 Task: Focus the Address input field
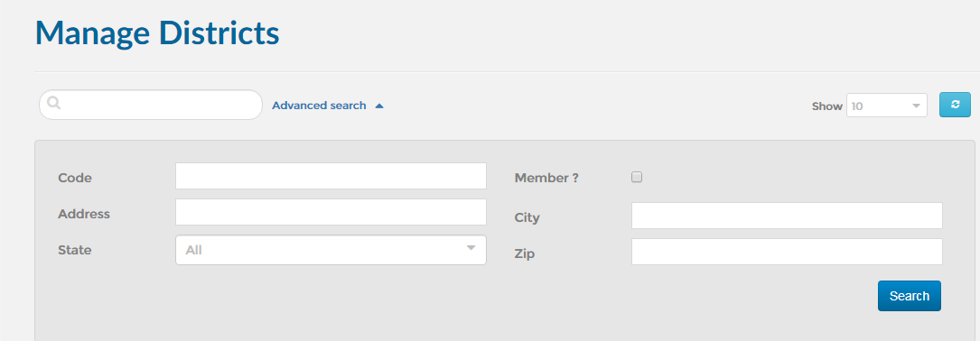pos(331,212)
